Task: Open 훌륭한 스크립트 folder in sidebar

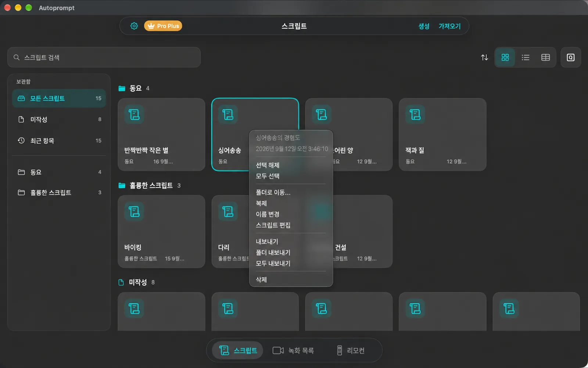Action: coord(59,192)
